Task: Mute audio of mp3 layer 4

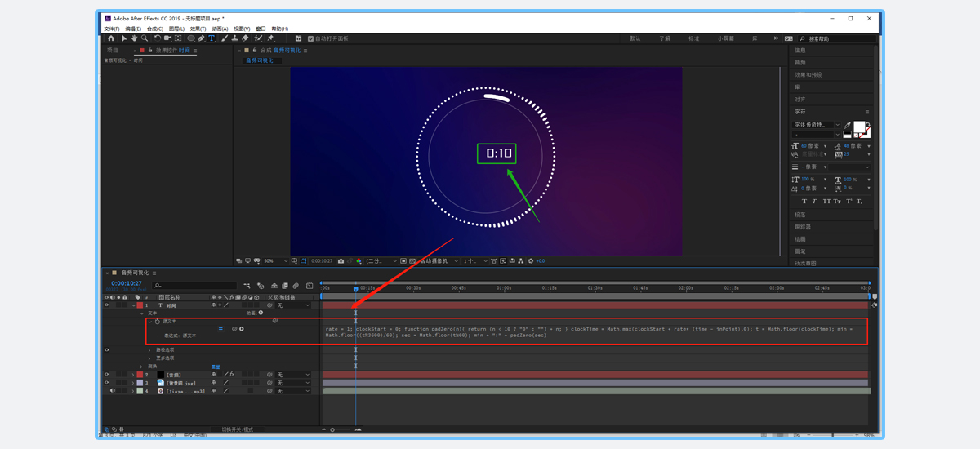Action: pyautogui.click(x=113, y=391)
